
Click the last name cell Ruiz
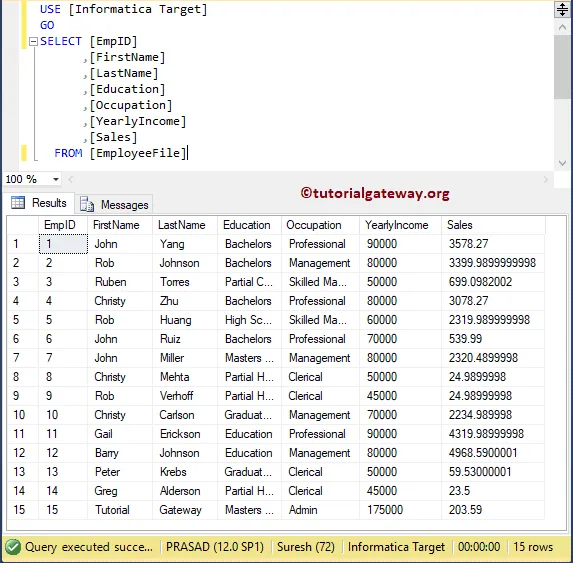click(x=185, y=339)
